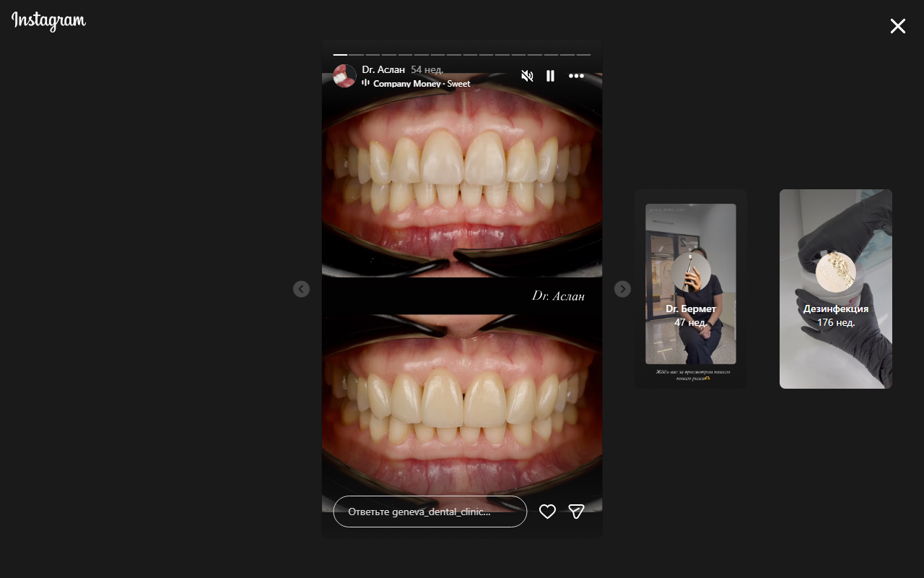Click the round avatar on Дезинфекция preview

click(835, 272)
